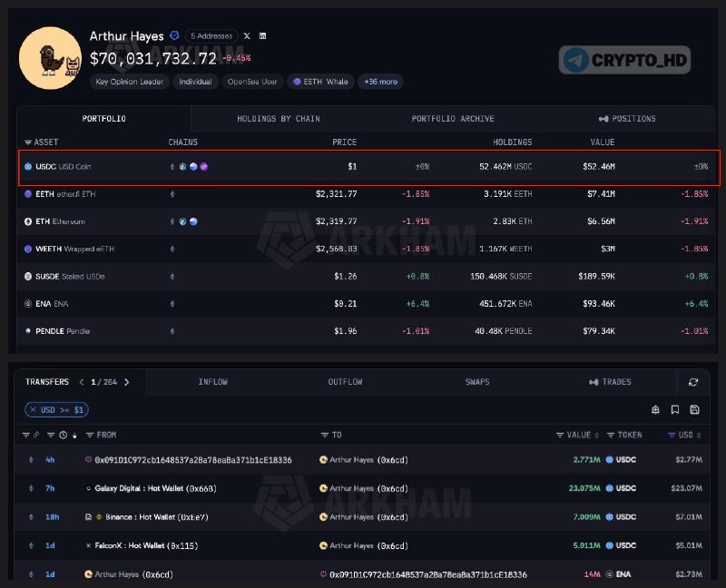Screen dimensions: 726x588
Task: Click the USDC coin icon in portfolio
Action: pos(28,167)
